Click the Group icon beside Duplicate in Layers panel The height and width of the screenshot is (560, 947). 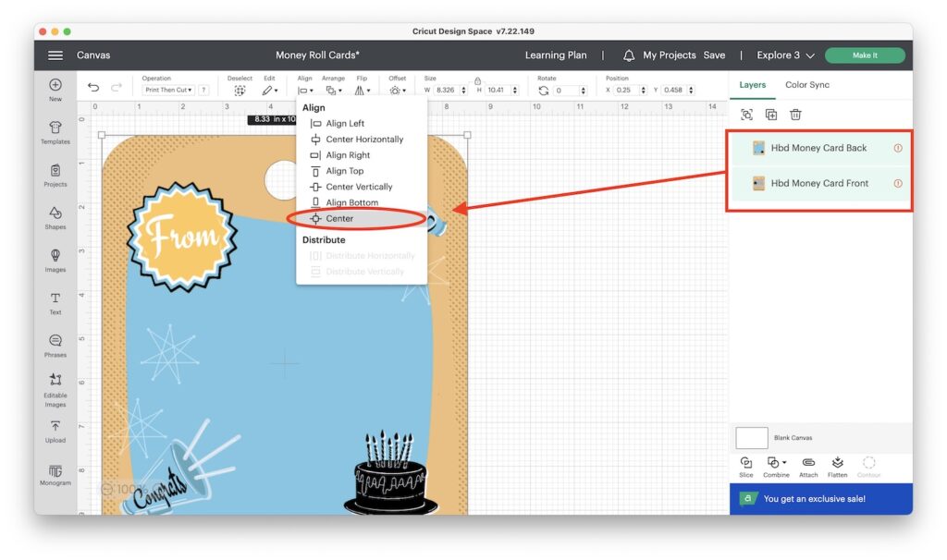(x=746, y=115)
